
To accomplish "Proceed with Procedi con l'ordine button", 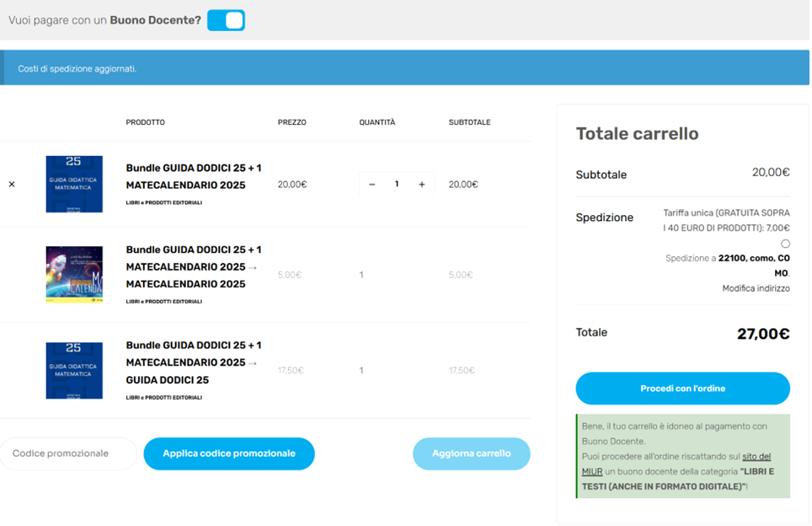I will pos(682,389).
